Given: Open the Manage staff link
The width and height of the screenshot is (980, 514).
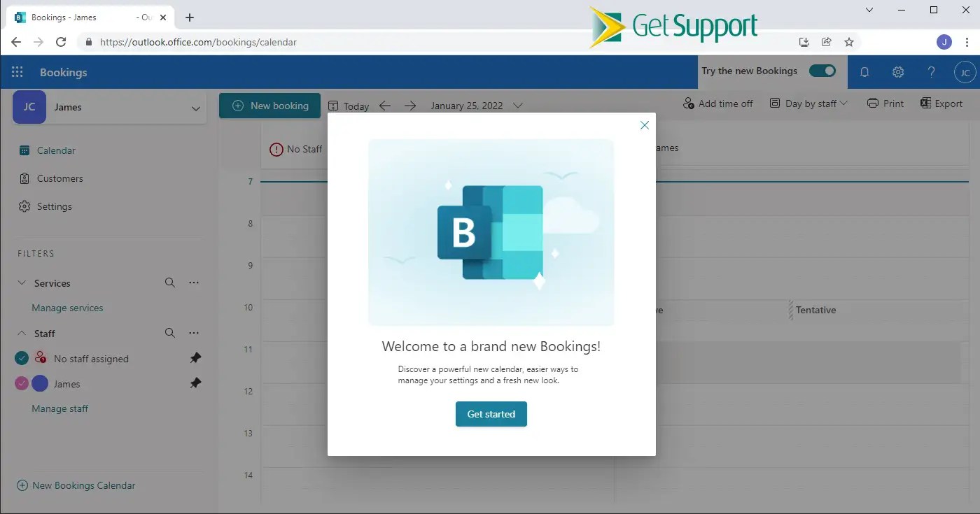Looking at the screenshot, I should tap(59, 408).
